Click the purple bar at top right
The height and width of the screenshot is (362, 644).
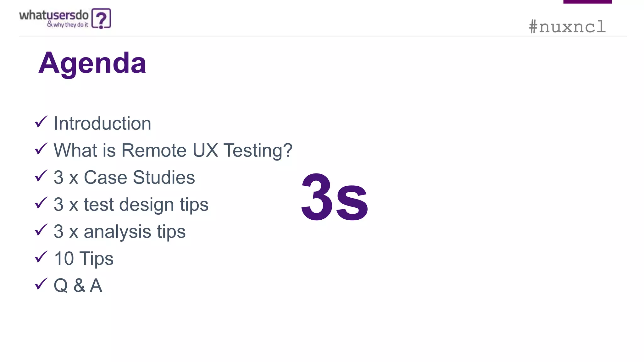(587, 2)
